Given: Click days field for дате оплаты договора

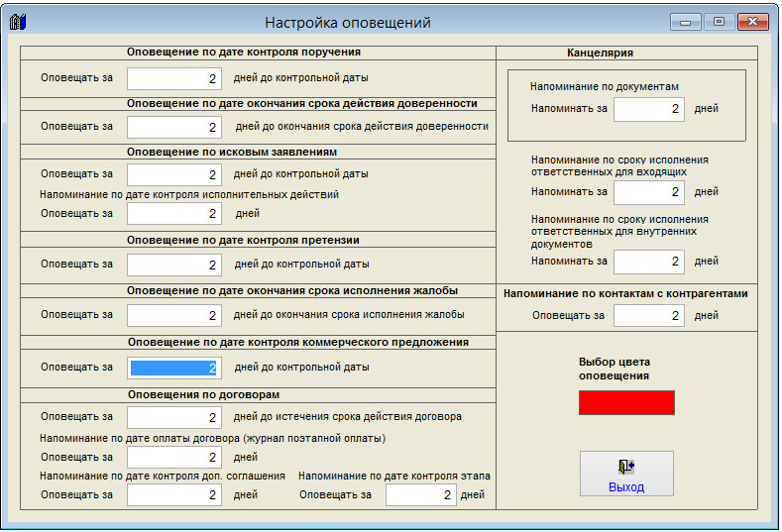Looking at the screenshot, I should tap(174, 458).
